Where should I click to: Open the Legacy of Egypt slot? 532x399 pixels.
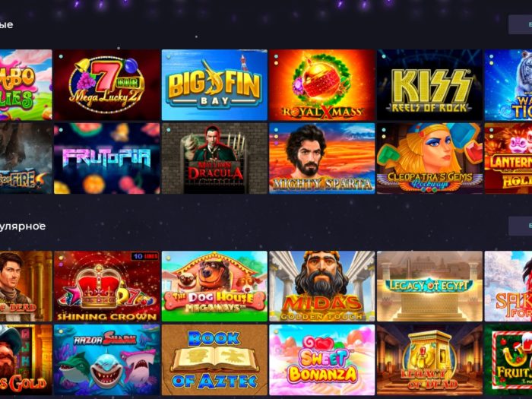tap(429, 287)
